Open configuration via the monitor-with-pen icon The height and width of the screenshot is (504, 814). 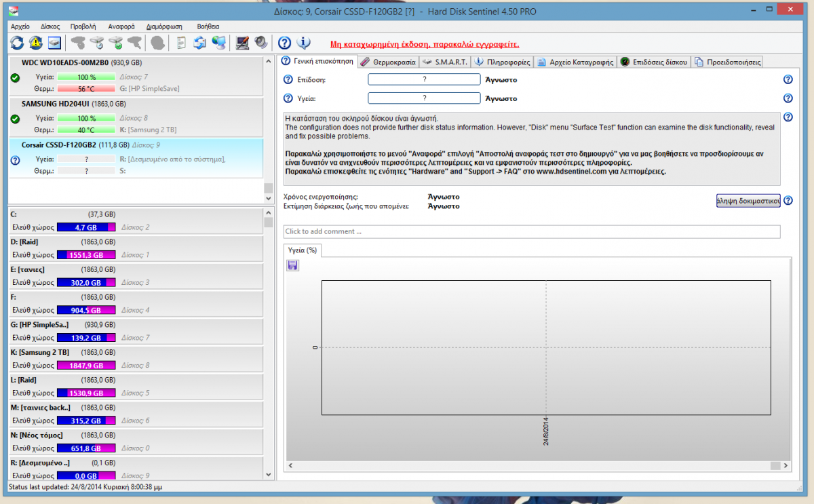[242, 43]
